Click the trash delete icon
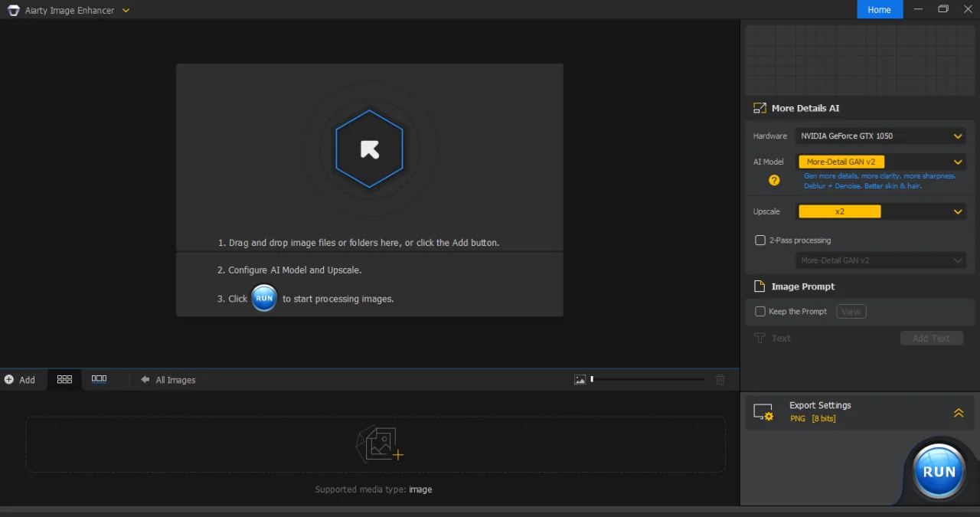Viewport: 980px width, 517px height. (x=720, y=380)
